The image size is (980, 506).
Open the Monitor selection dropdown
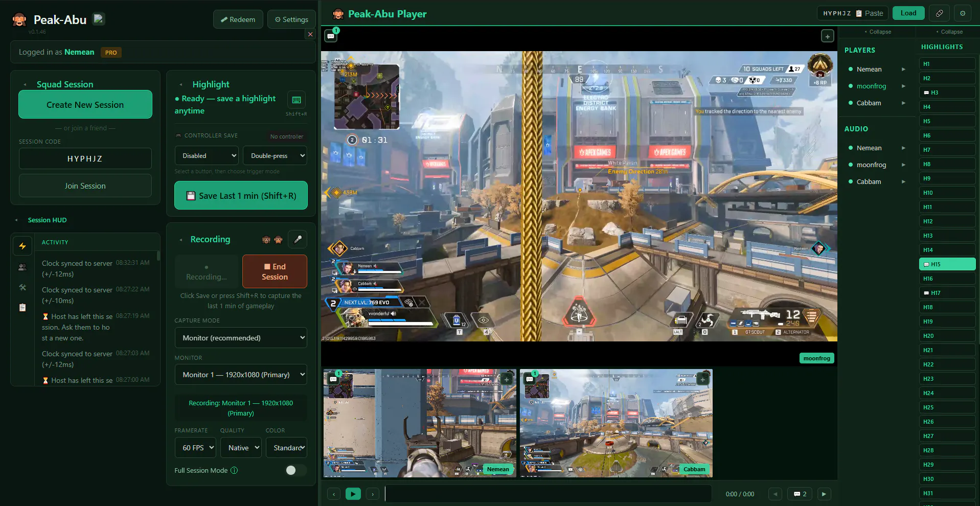click(x=241, y=375)
